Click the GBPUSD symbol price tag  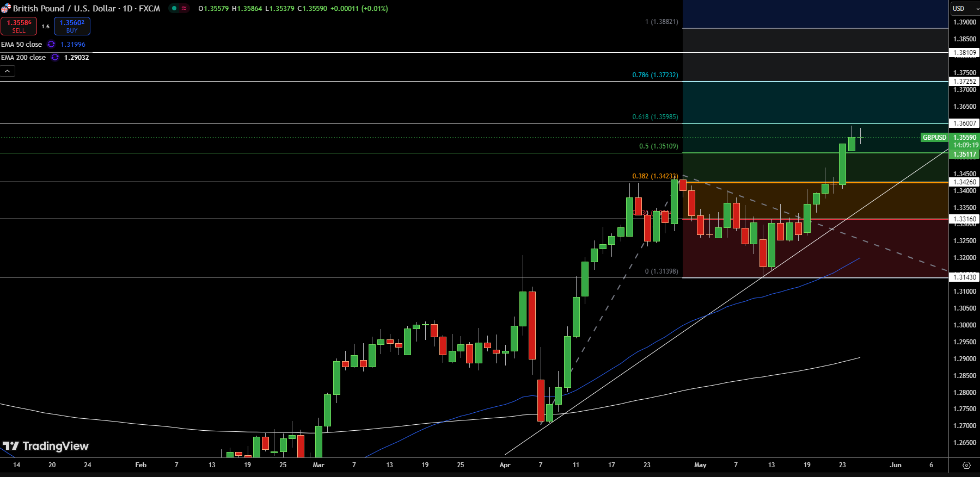(x=934, y=138)
